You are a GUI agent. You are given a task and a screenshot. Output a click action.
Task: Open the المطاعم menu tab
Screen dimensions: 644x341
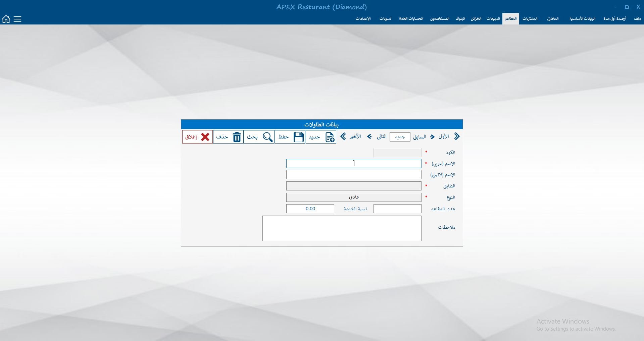pyautogui.click(x=510, y=19)
